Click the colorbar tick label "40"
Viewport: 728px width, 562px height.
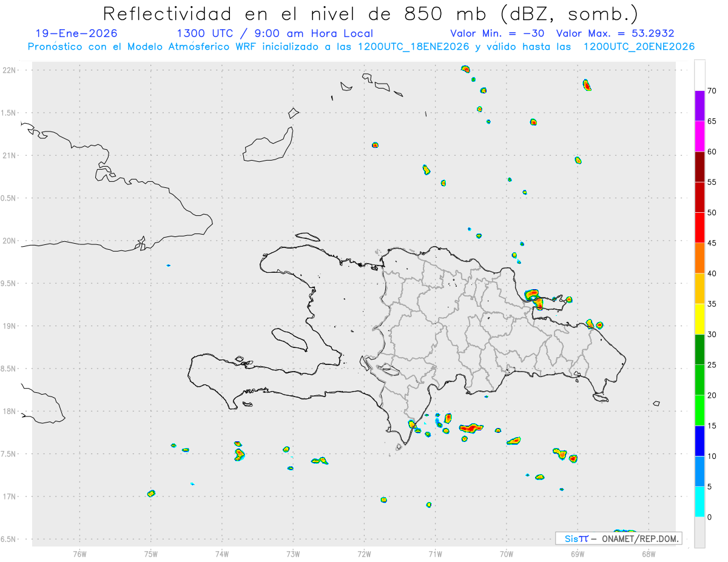712,273
